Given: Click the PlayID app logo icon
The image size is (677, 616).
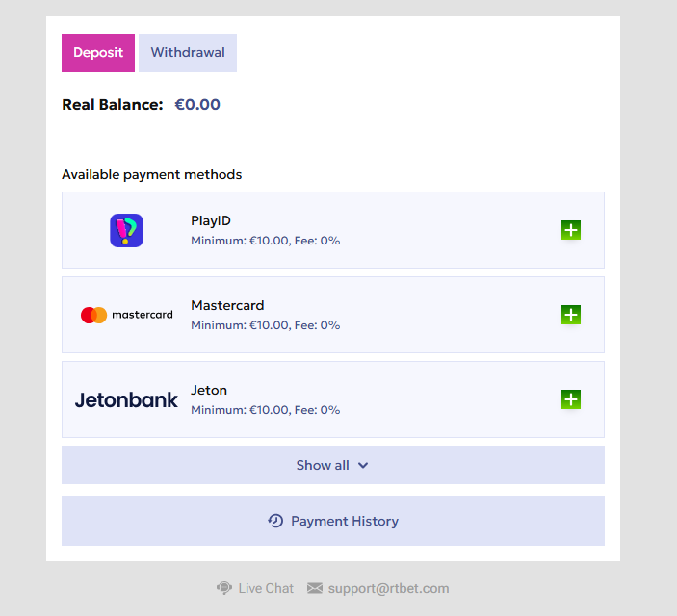Looking at the screenshot, I should click(x=126, y=230).
